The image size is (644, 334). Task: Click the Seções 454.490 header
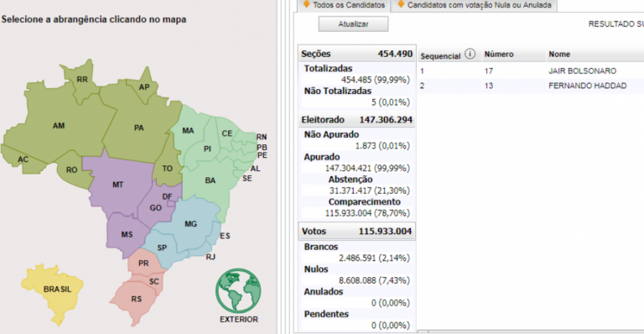tap(357, 54)
